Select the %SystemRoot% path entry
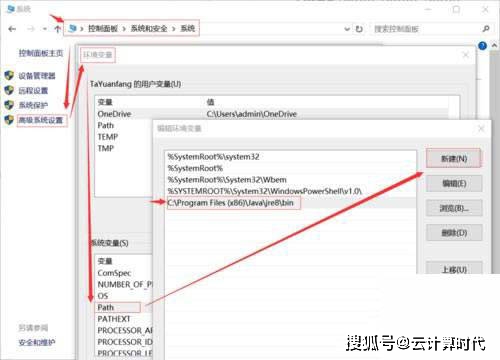 (195, 168)
